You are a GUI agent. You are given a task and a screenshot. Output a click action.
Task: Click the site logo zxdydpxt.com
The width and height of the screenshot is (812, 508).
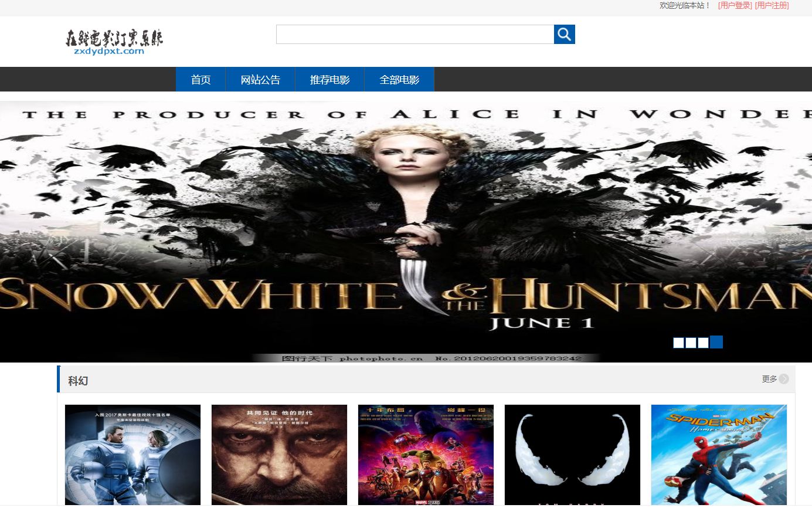click(114, 42)
